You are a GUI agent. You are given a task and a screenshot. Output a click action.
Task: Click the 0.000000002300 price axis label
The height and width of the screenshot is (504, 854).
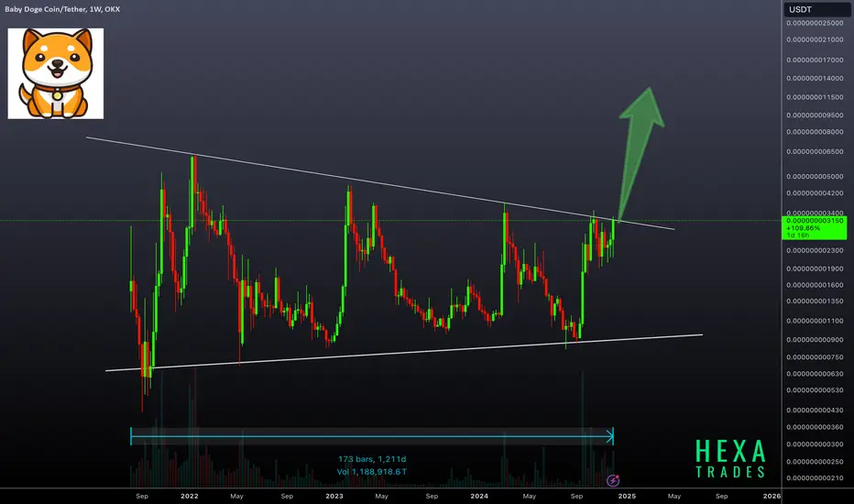[x=815, y=251]
